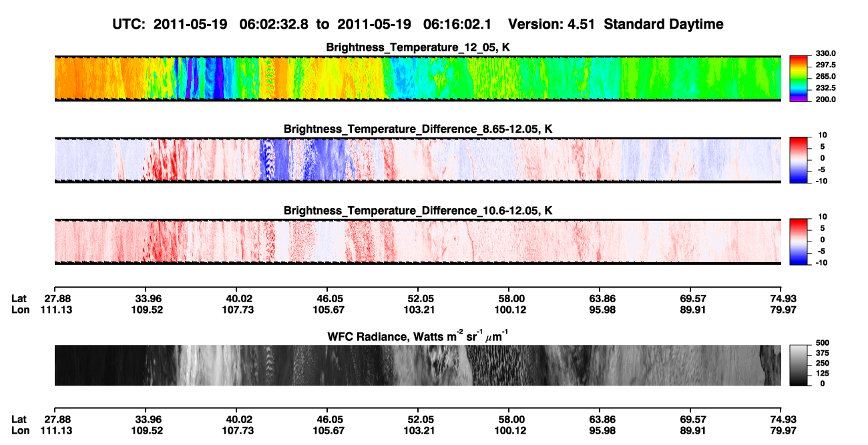Click the WFC Radiance grayscale image strip

(417, 365)
